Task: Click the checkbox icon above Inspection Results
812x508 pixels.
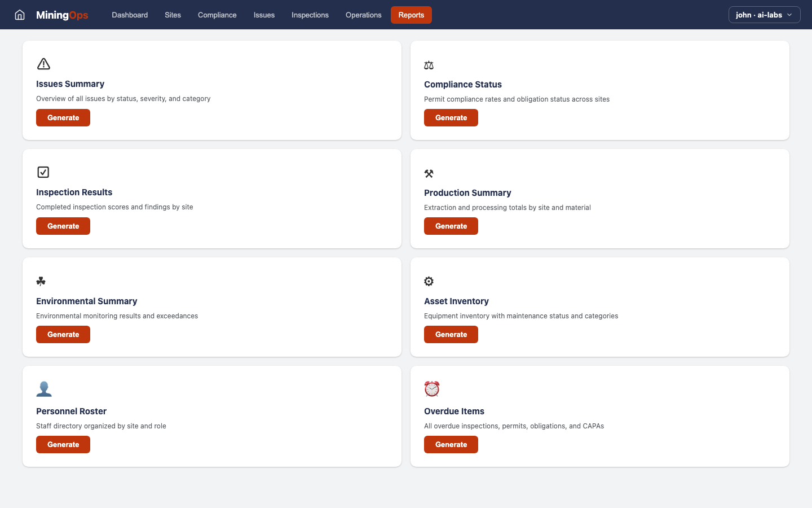Action: tap(43, 172)
